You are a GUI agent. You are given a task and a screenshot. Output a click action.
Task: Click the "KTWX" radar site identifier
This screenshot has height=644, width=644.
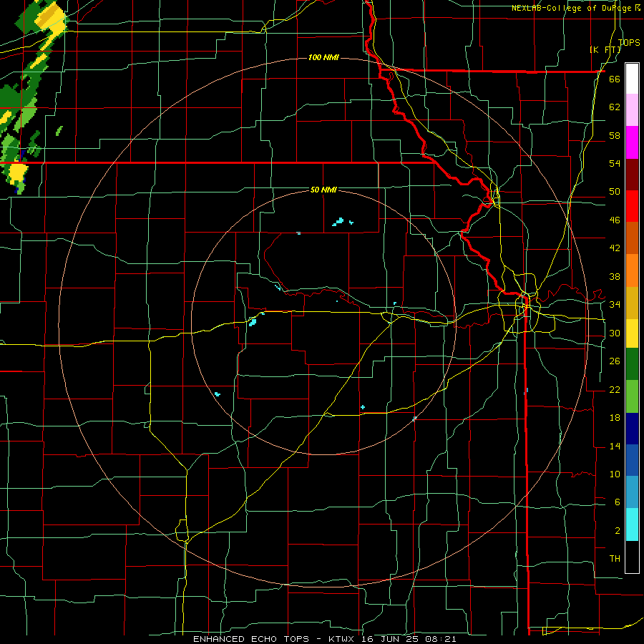(343, 639)
